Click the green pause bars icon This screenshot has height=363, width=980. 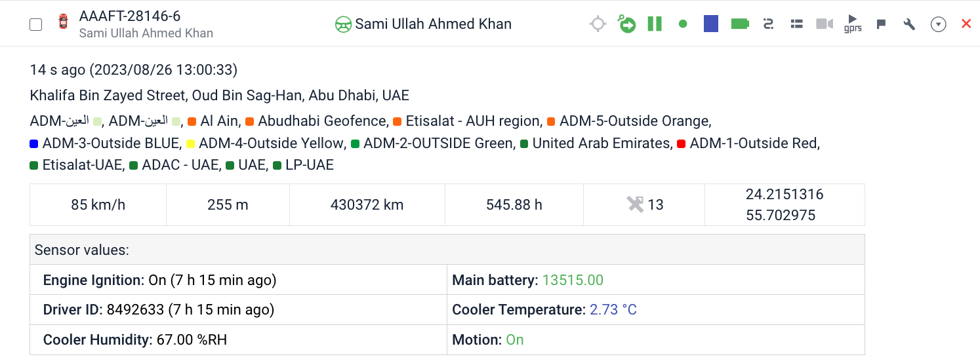point(655,24)
